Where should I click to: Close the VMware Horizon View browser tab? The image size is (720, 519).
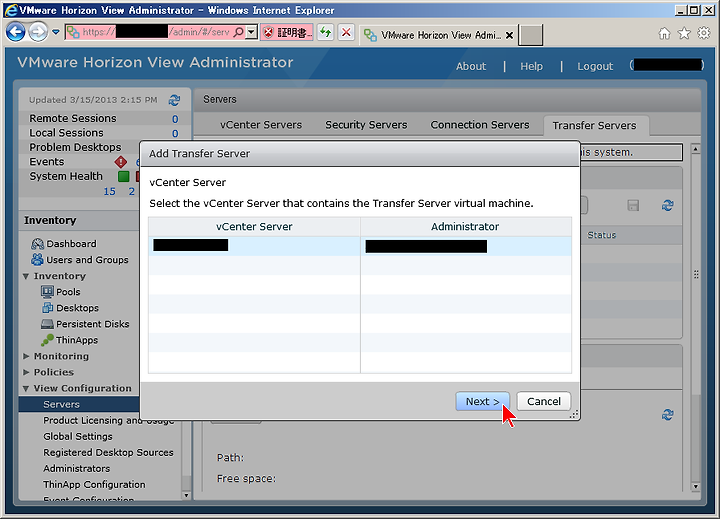pyautogui.click(x=509, y=35)
